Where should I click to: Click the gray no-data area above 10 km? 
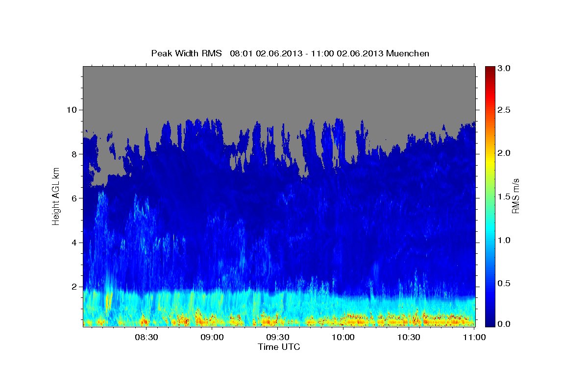279,88
